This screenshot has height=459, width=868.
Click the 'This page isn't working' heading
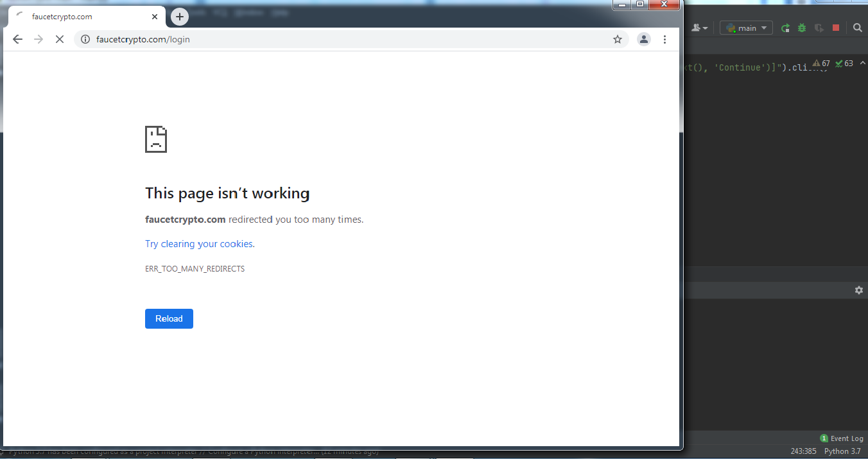click(x=227, y=193)
